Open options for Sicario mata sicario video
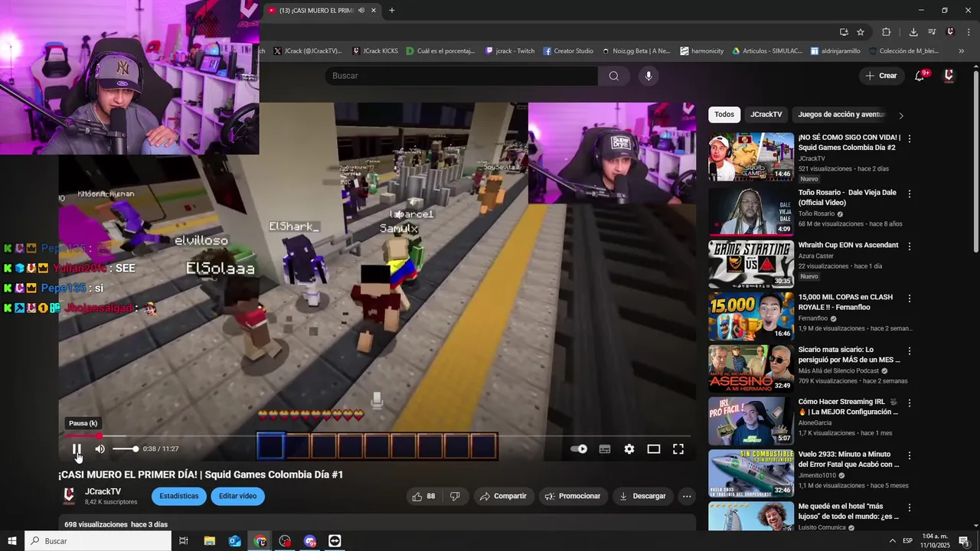The height and width of the screenshot is (551, 980). [910, 350]
